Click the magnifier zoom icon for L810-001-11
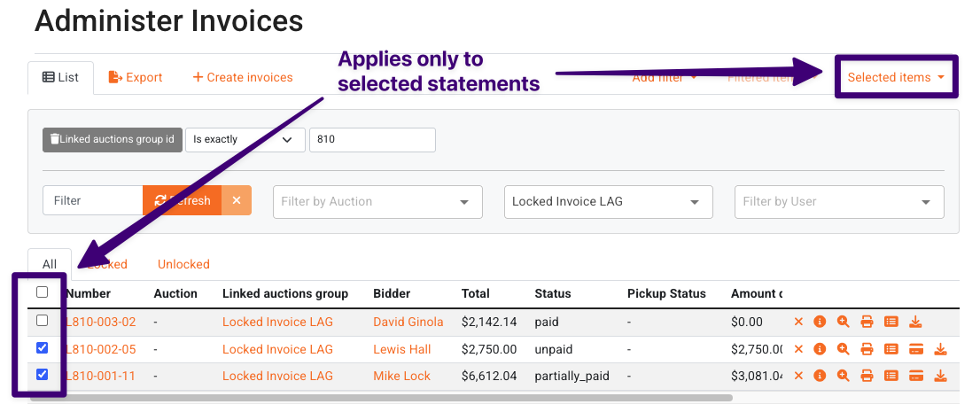 click(x=844, y=376)
